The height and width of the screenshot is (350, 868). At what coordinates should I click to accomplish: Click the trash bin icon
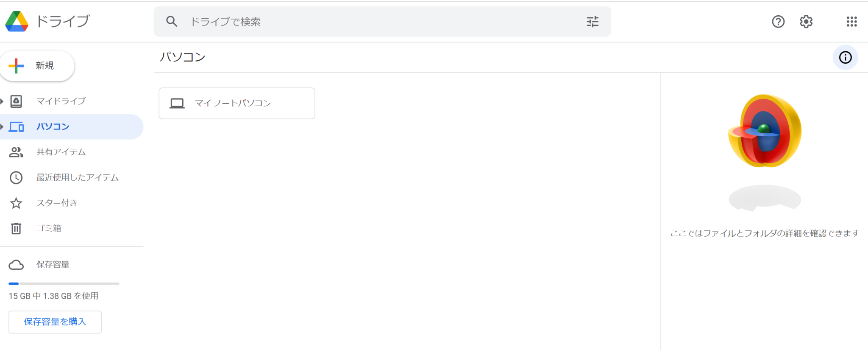16,228
